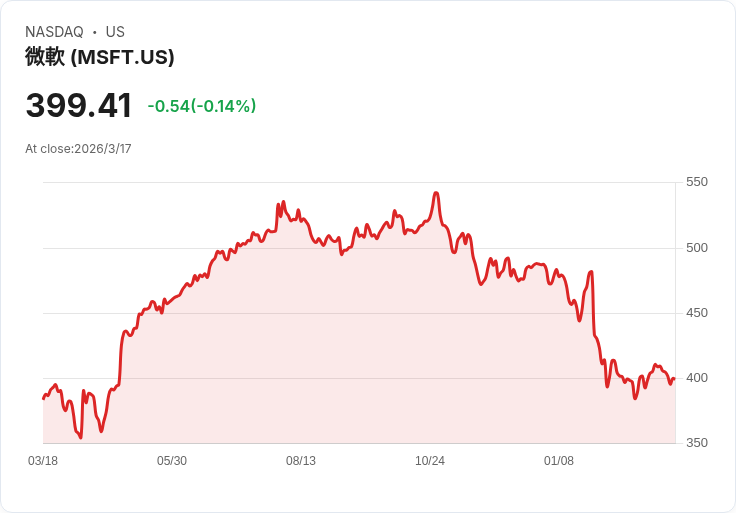
Task: Select the 01/08 date on the x-axis
Action: click(x=559, y=461)
